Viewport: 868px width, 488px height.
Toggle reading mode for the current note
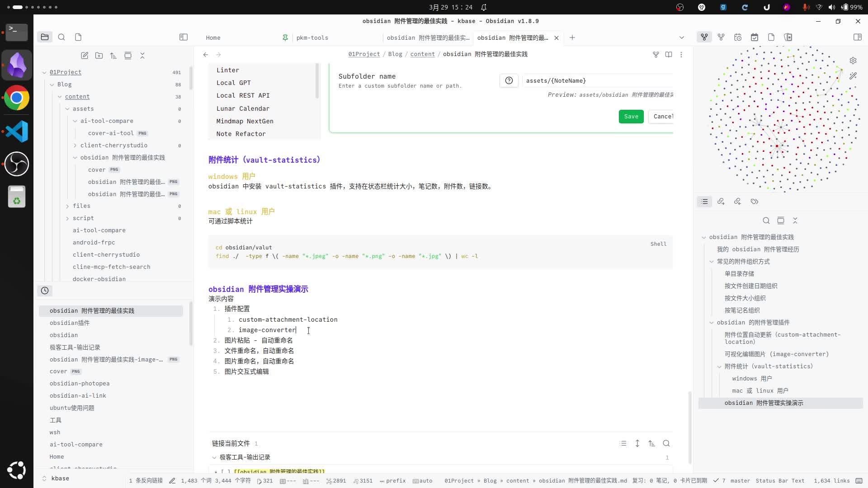[x=669, y=54]
